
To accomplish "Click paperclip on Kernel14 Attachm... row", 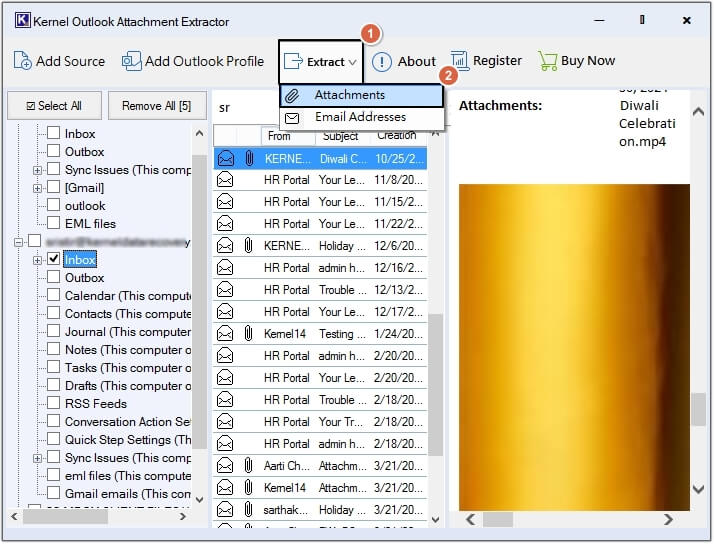I will [248, 488].
